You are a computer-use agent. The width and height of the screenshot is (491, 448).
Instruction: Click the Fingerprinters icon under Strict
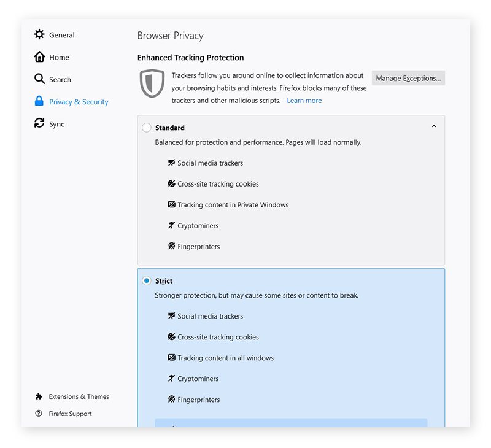tap(171, 400)
